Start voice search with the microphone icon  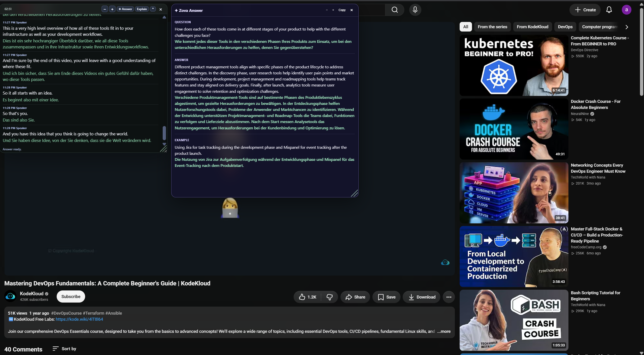tap(415, 10)
